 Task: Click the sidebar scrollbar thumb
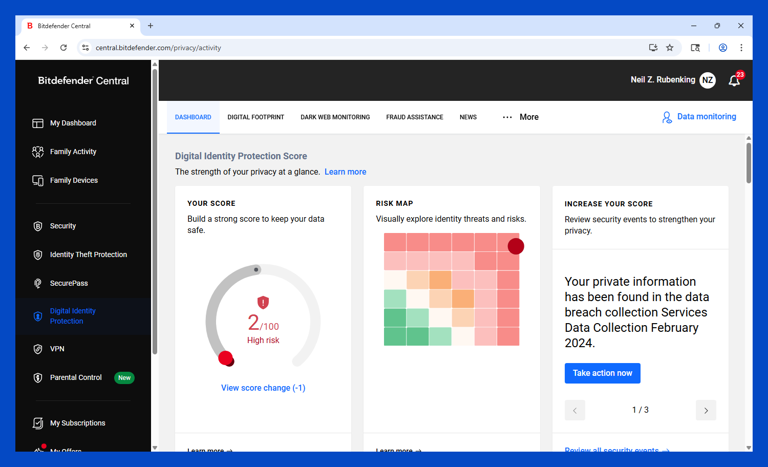pos(155,211)
